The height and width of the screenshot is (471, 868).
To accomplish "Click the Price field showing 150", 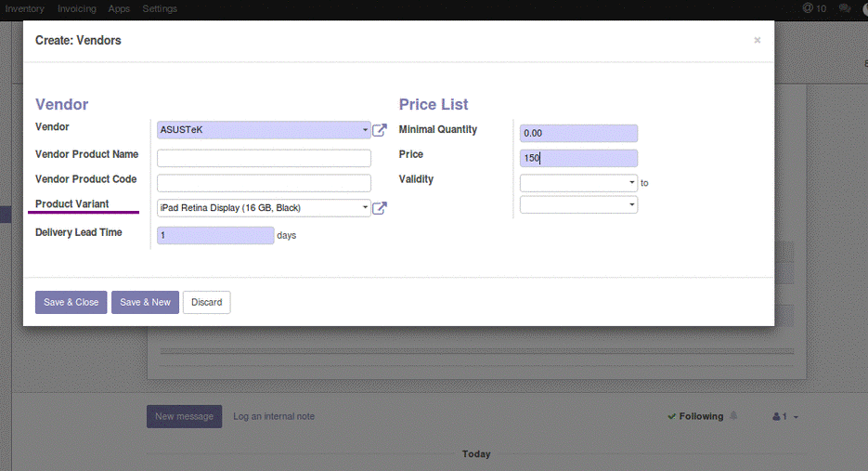I will coord(578,159).
